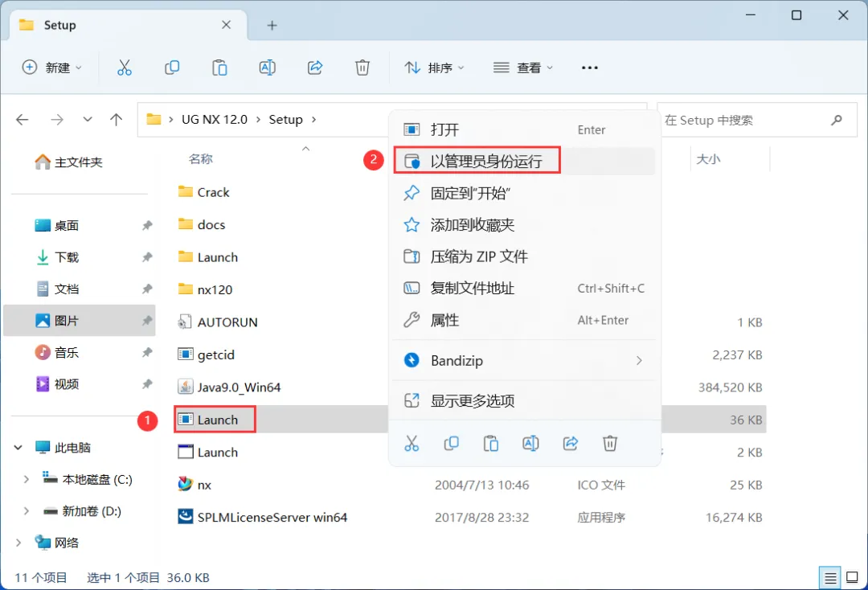Select the SPLMLicenseServer win64 file

click(262, 517)
